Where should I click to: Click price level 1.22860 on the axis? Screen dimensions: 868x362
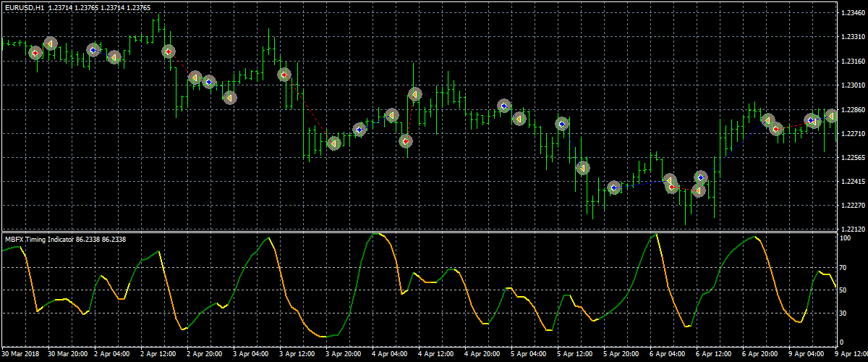point(854,109)
